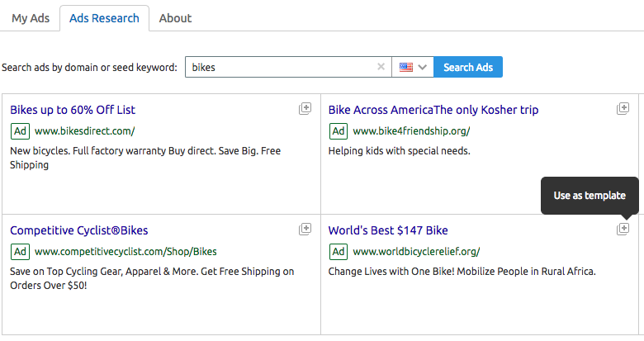
Task: Open the About tab
Action: [175, 18]
